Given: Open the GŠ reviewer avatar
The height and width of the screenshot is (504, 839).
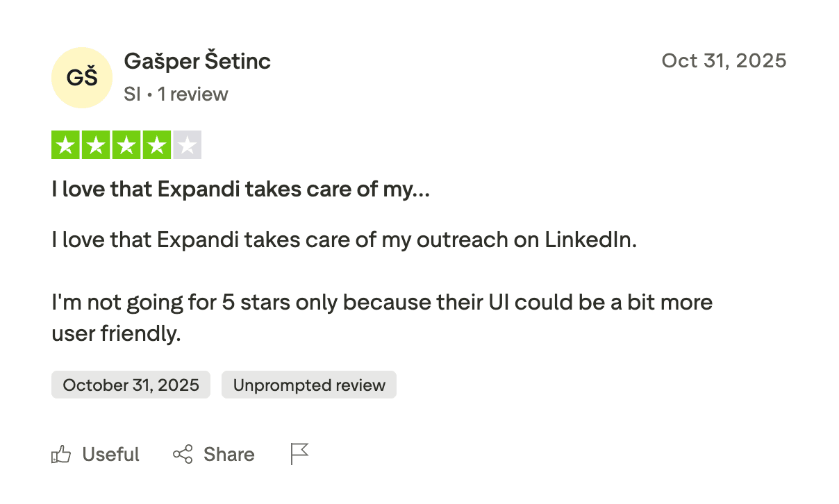Looking at the screenshot, I should coord(82,78).
